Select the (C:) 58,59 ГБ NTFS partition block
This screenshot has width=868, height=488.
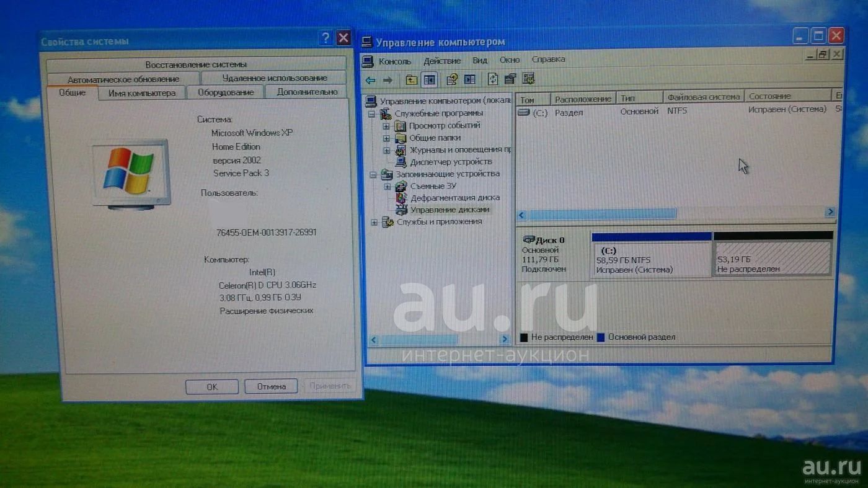pyautogui.click(x=652, y=255)
